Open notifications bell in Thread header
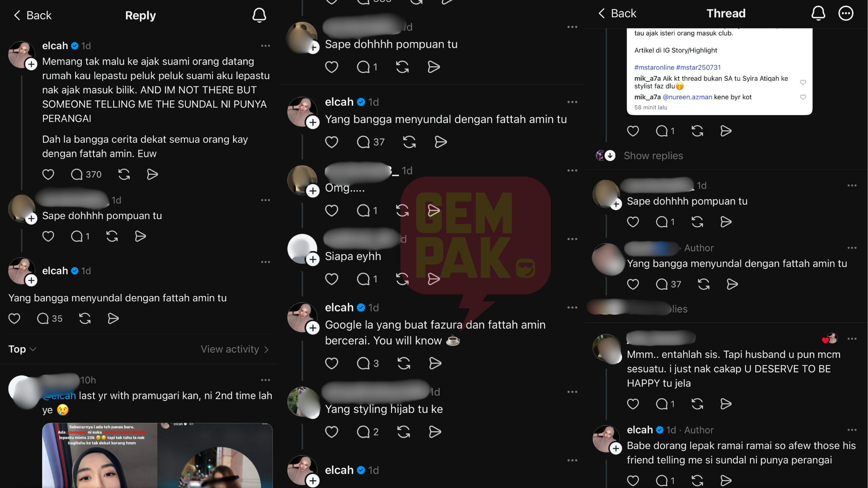Viewport: 868px width, 488px height. tap(818, 14)
